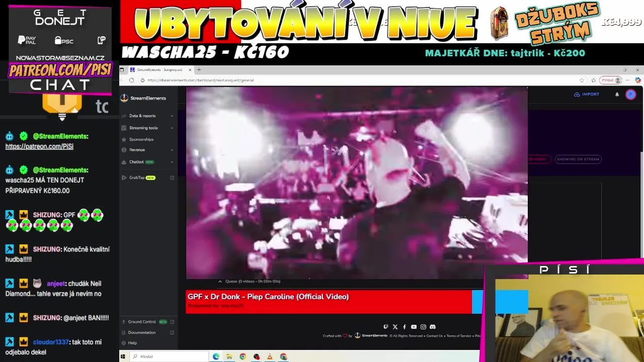This screenshot has height=362, width=644.
Task: Click Documentation external link icon
Action: [172, 332]
